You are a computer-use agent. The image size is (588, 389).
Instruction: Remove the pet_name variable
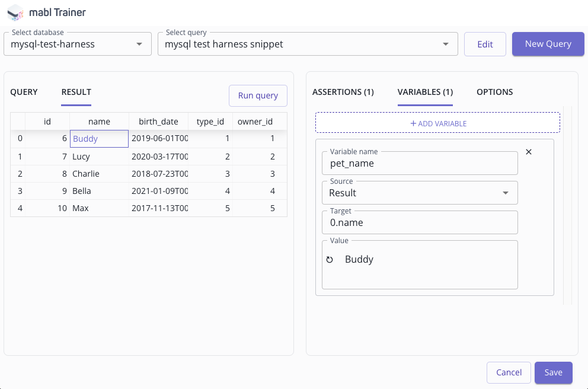coord(529,152)
